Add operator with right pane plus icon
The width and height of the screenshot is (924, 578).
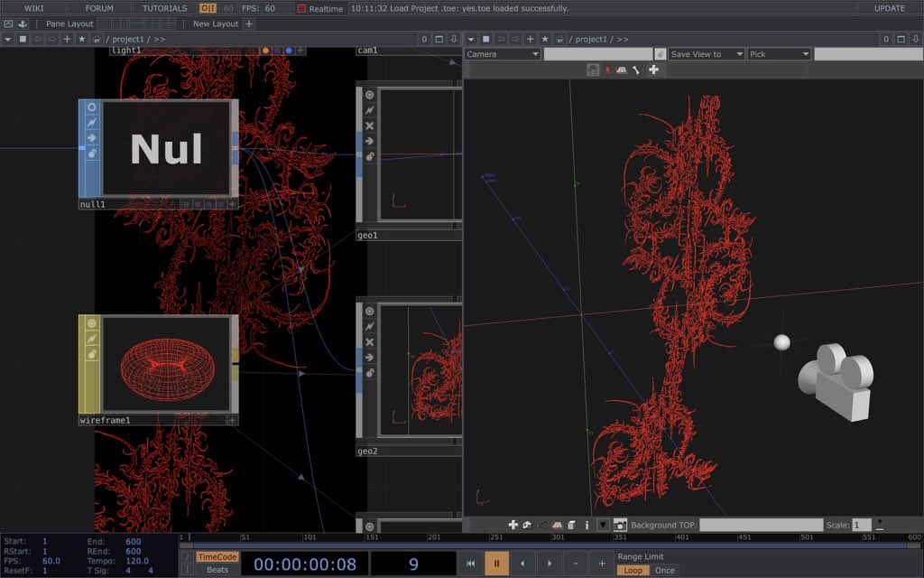pyautogui.click(x=531, y=39)
